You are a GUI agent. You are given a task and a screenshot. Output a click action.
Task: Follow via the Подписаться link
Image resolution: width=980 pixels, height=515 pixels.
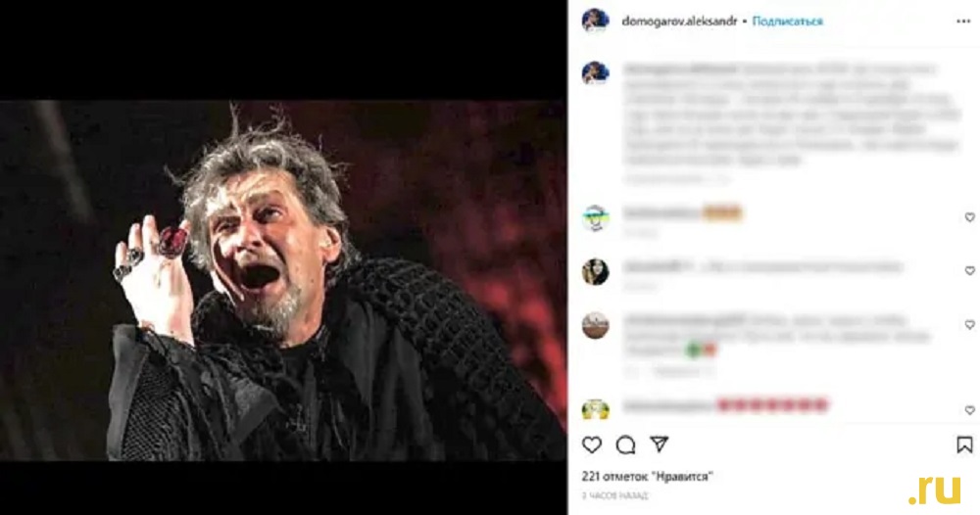pos(788,22)
